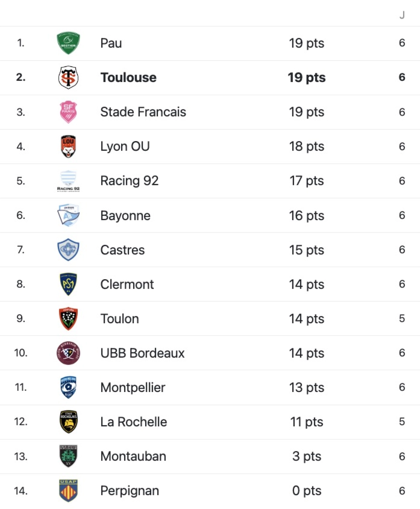420x509 pixels.
Task: Select the UBB Bordeaux crest
Action: coord(69,353)
